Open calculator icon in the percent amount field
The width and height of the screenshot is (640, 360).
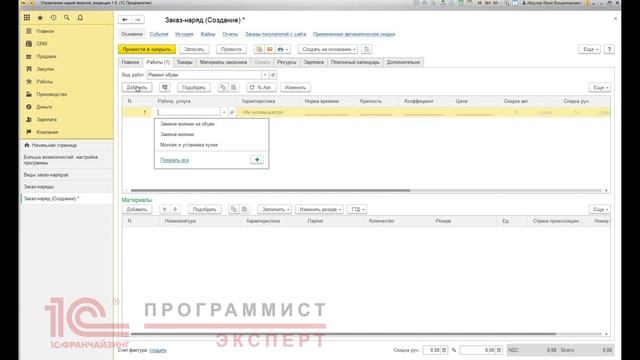498,350
